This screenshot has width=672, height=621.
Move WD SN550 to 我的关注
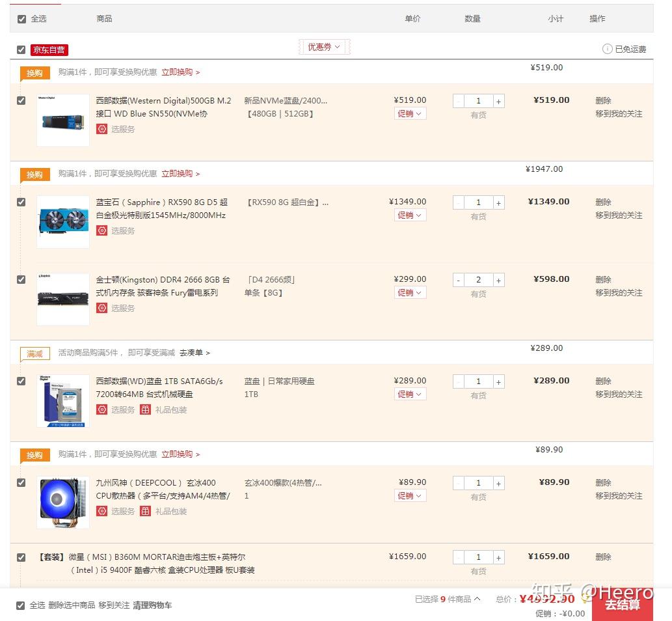pos(619,114)
